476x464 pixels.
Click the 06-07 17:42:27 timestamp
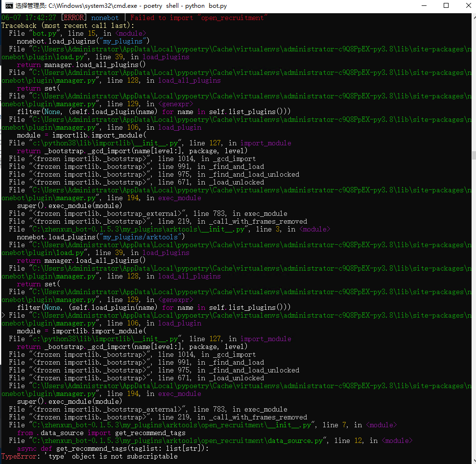tap(29, 18)
